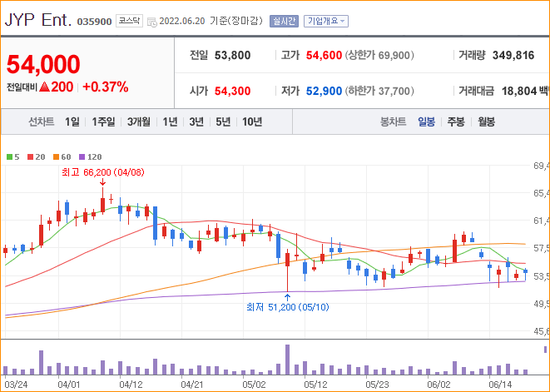Select the 10년 line chart tab
Image resolution: width=550 pixels, height=392 pixels.
coord(252,122)
